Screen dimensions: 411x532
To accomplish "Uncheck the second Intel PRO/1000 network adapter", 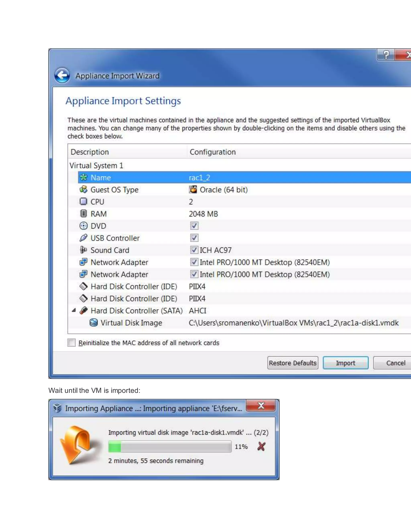I will tap(194, 274).
